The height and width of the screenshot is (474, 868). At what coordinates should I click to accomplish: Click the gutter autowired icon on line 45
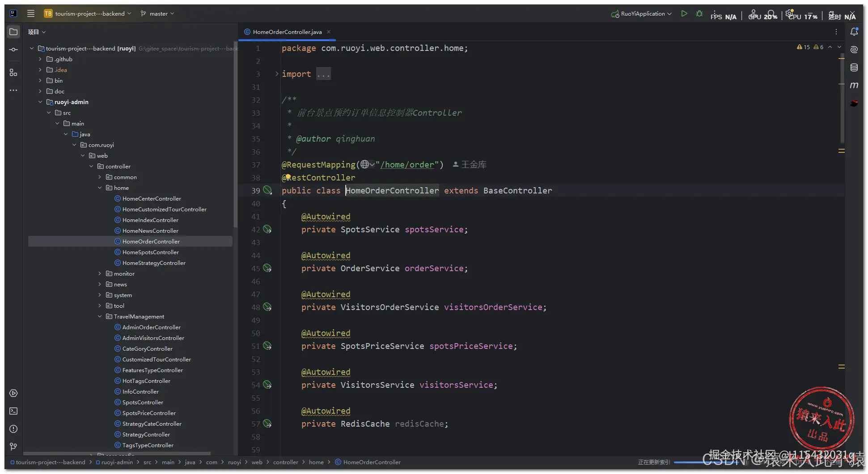(267, 268)
